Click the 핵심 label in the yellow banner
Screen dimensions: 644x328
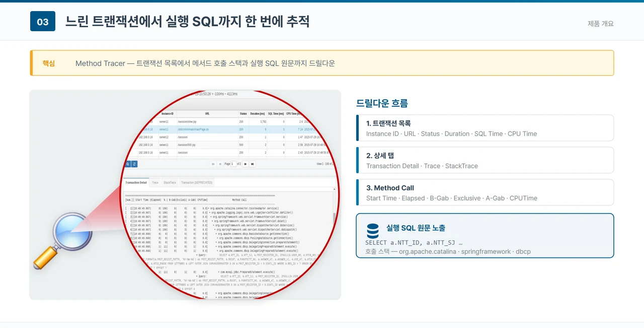pos(49,63)
